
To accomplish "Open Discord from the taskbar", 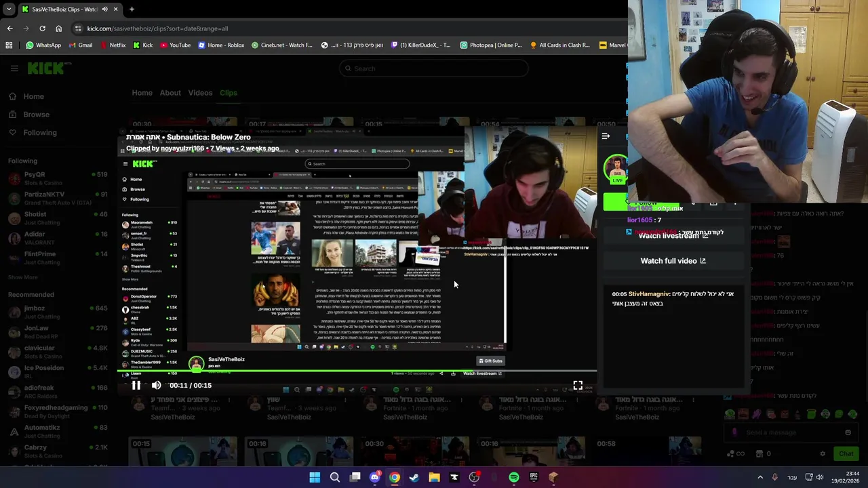I will (374, 477).
